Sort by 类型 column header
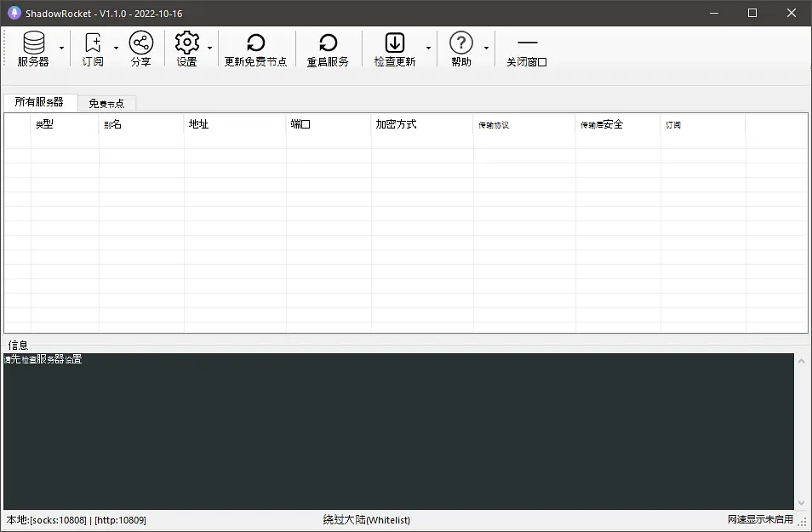The width and height of the screenshot is (812, 532). click(x=65, y=124)
